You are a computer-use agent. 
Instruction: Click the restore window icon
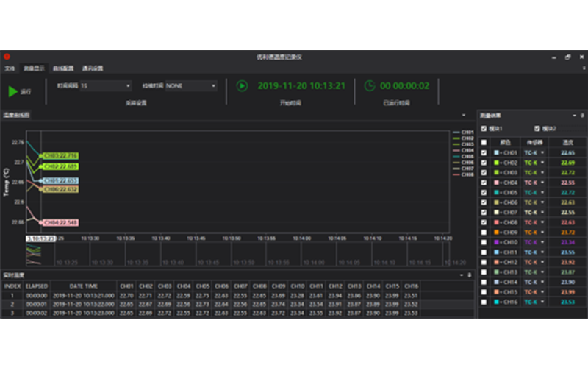567,57
